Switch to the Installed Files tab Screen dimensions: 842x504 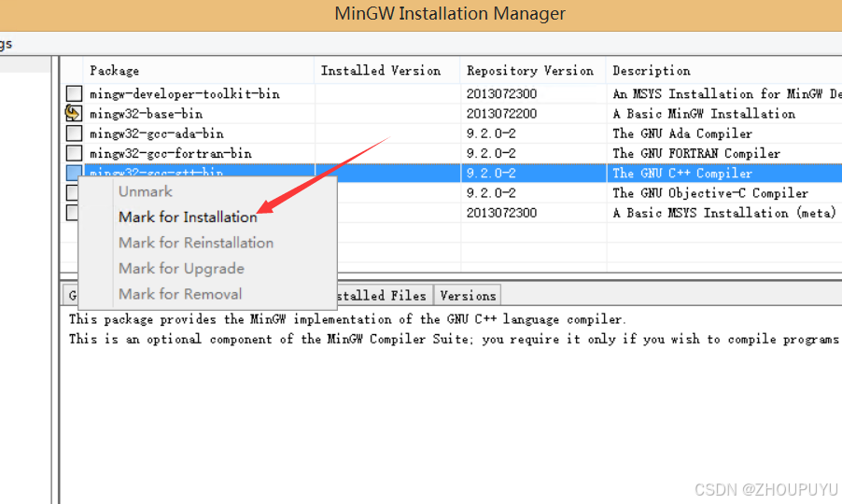[x=383, y=296]
